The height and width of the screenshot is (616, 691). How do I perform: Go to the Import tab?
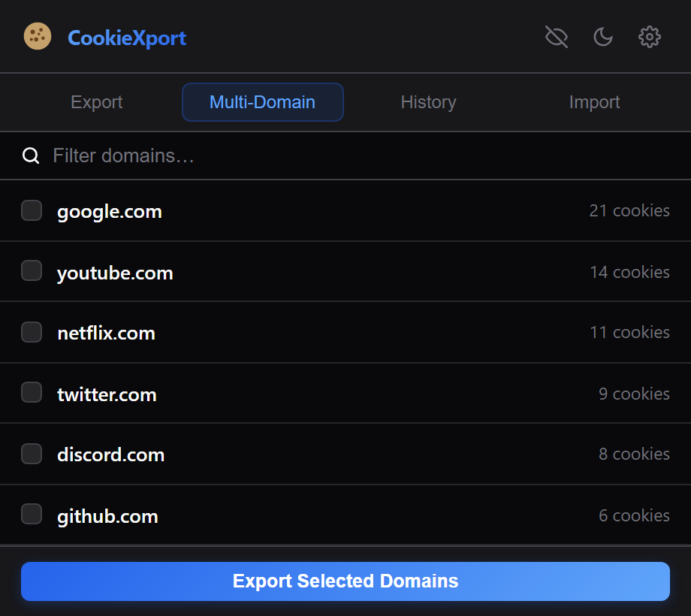tap(594, 102)
